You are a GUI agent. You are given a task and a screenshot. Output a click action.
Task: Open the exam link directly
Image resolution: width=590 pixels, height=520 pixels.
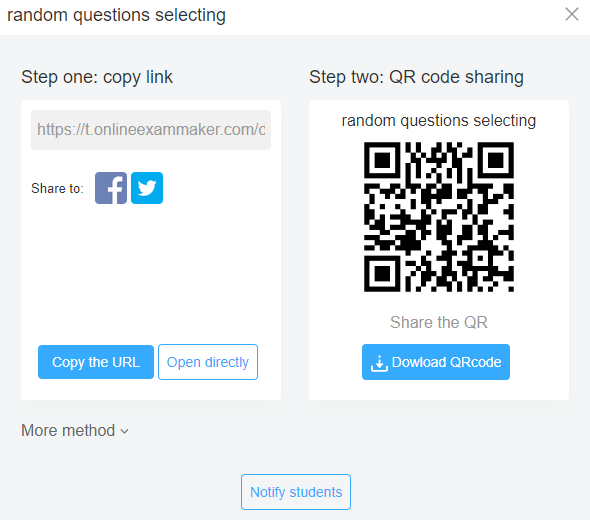[208, 362]
